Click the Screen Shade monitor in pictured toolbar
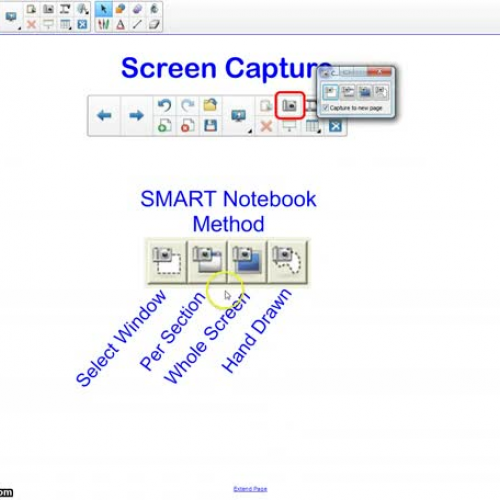The image size is (500, 500). point(238,116)
